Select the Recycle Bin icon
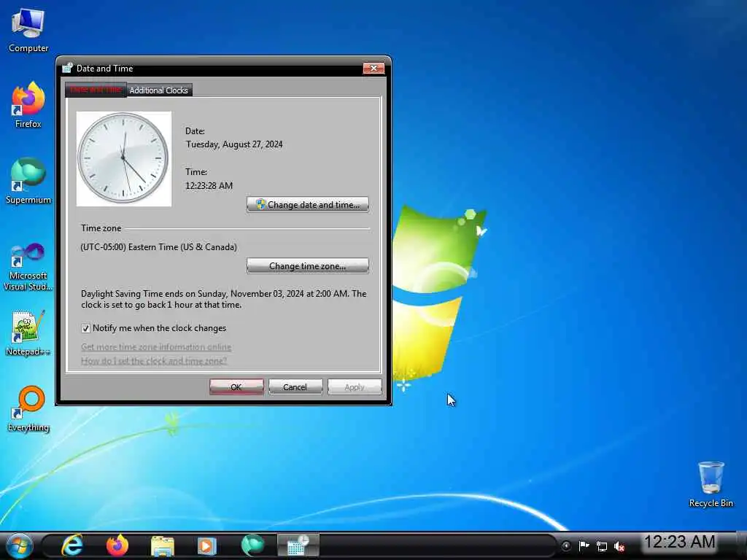The height and width of the screenshot is (560, 747). [x=711, y=484]
